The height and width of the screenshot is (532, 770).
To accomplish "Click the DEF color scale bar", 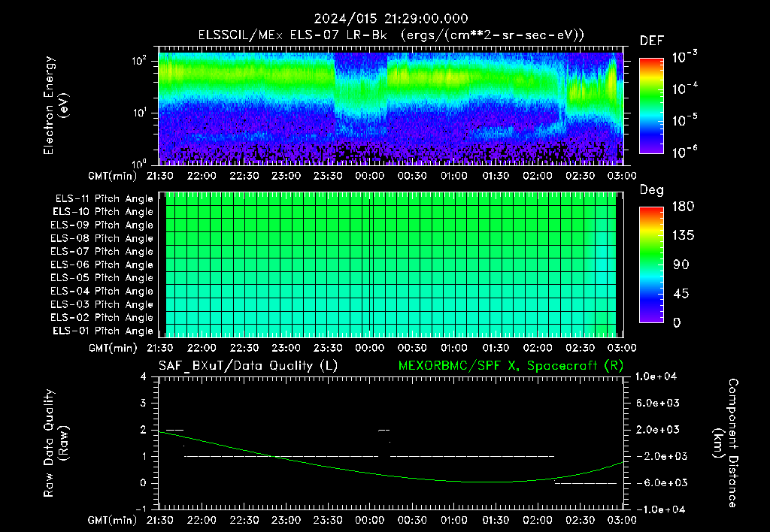I will (651, 105).
